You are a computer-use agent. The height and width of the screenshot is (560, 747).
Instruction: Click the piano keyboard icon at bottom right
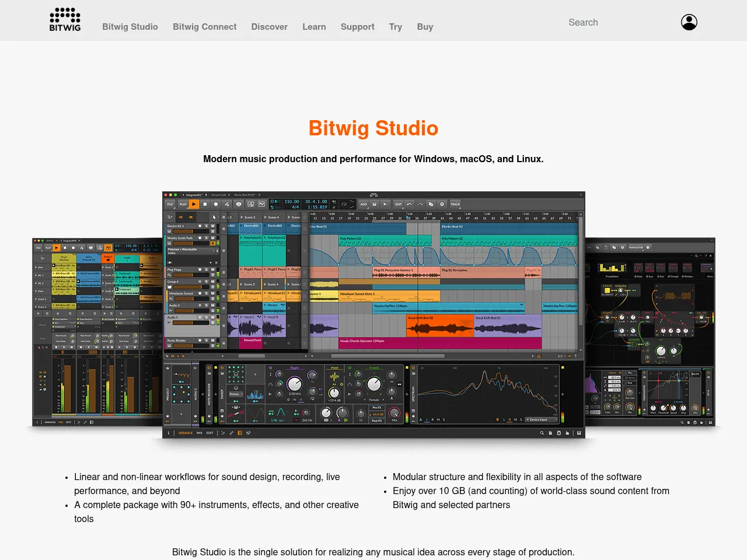[578, 433]
